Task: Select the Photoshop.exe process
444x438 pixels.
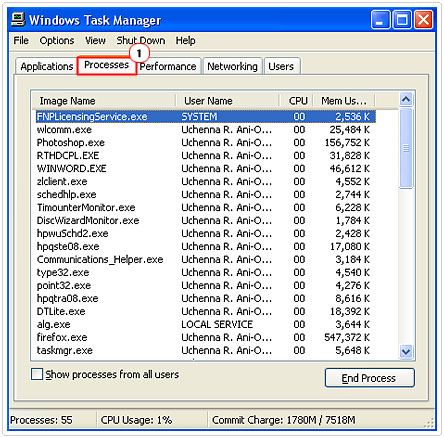Action: coord(206,143)
